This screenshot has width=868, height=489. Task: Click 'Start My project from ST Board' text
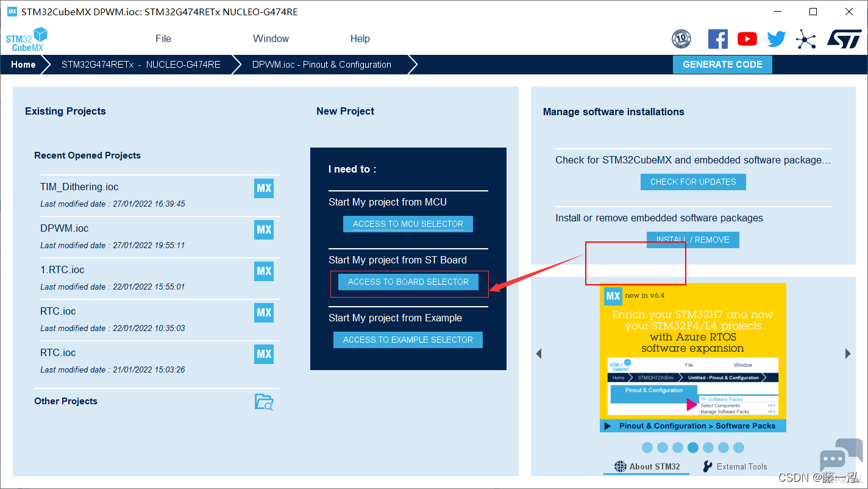pyautogui.click(x=397, y=260)
